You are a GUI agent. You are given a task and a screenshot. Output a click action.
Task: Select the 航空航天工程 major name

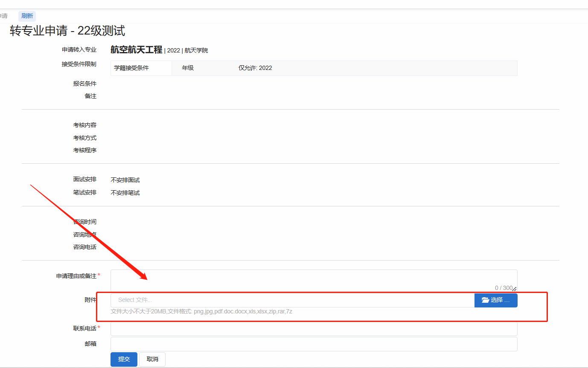point(136,50)
